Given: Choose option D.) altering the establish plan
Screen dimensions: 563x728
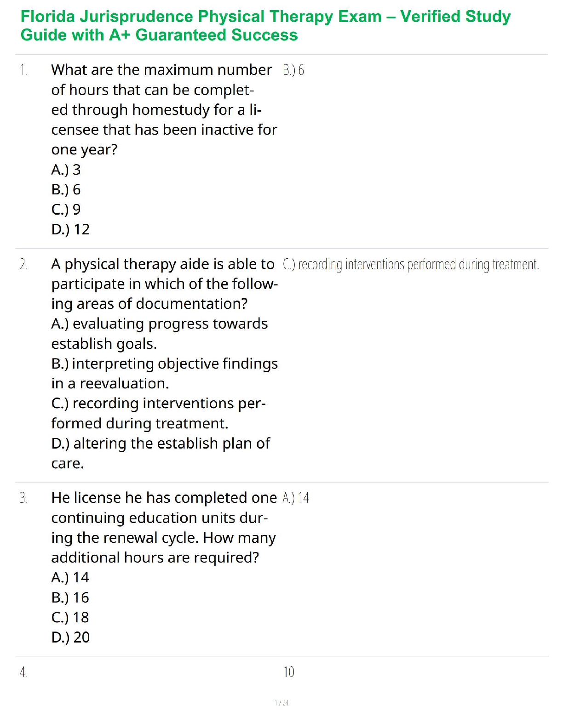Looking at the screenshot, I should (161, 453).
